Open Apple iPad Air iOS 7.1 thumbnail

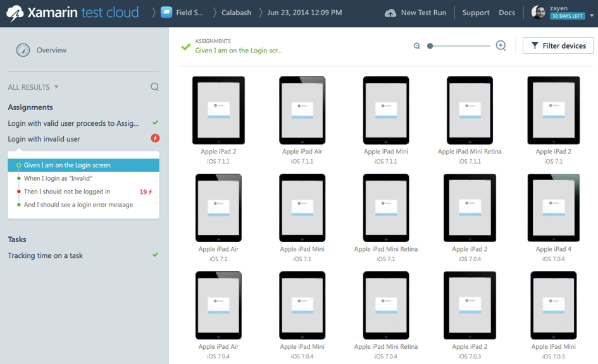218,208
